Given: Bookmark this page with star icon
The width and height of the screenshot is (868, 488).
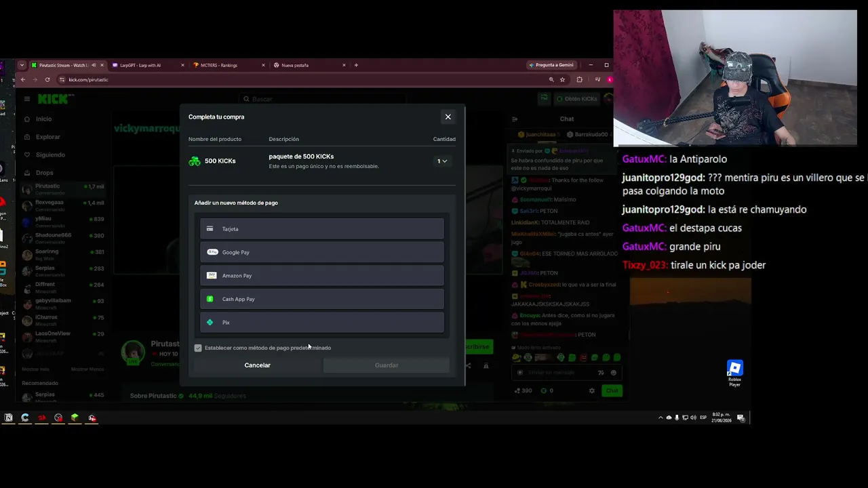Looking at the screenshot, I should pyautogui.click(x=563, y=80).
